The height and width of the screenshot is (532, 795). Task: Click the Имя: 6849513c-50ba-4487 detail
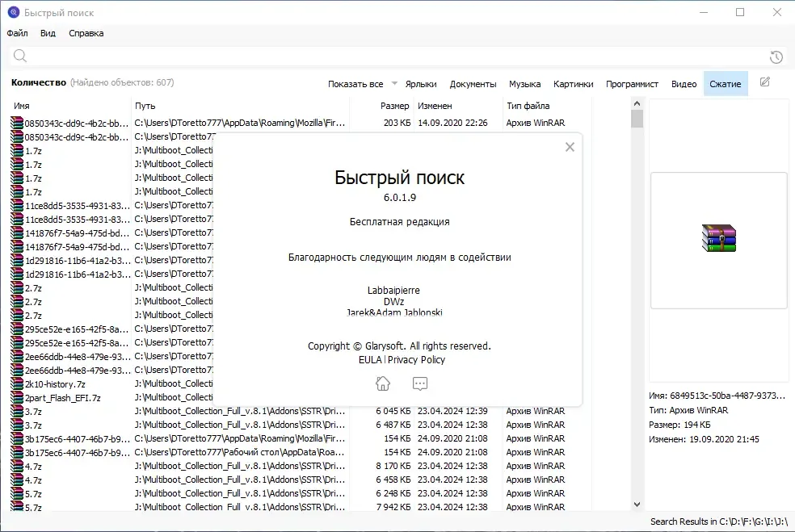717,396
